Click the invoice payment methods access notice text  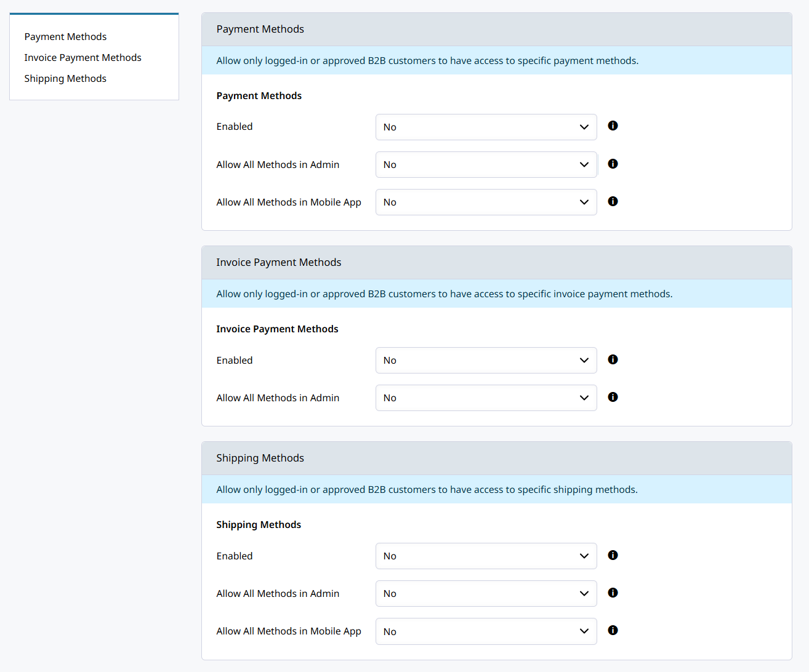445,294
